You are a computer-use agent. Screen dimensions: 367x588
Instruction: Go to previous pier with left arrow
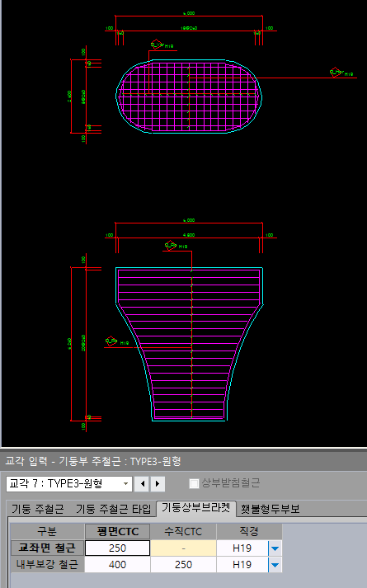143,484
